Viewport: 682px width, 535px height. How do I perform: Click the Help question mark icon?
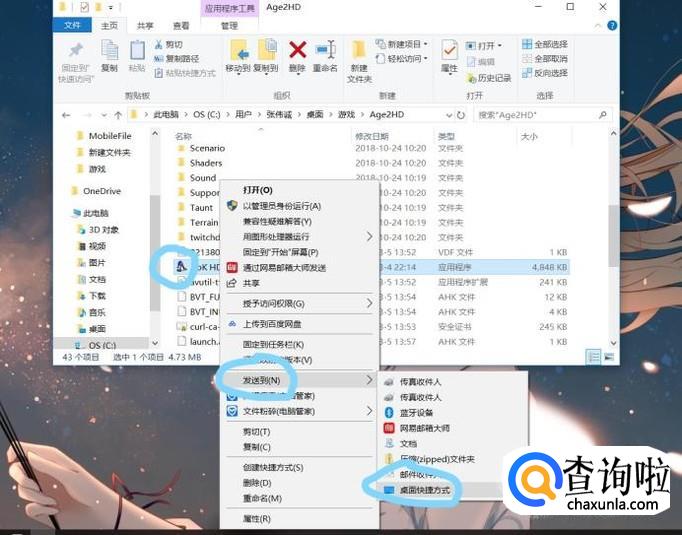[x=612, y=26]
